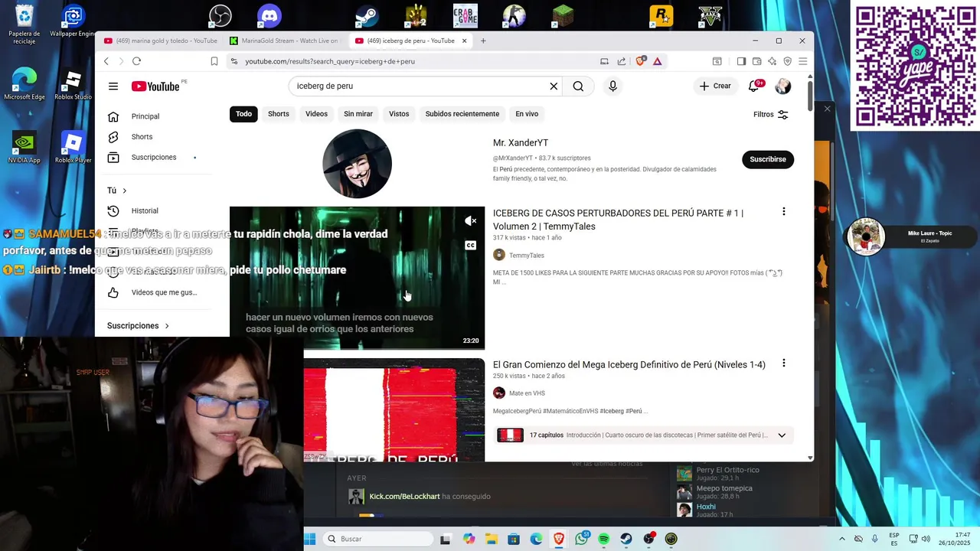
Task: Open the YouTube account avatar menu
Action: click(782, 86)
